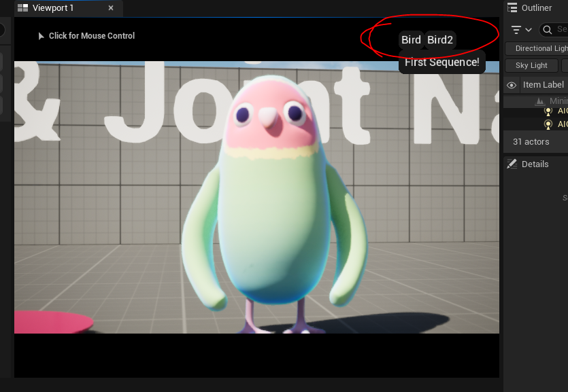Select the Bird2 name tag in viewport
The width and height of the screenshot is (568, 392).
[x=441, y=39]
